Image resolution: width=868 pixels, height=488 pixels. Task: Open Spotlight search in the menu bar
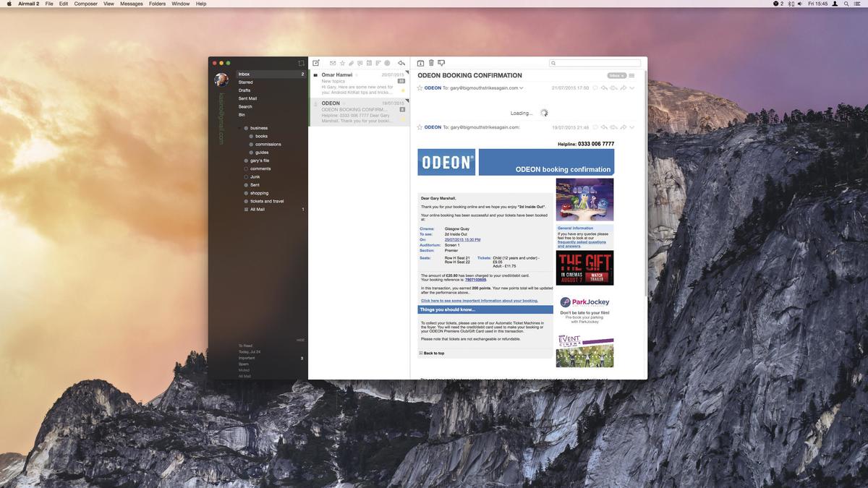tap(846, 4)
